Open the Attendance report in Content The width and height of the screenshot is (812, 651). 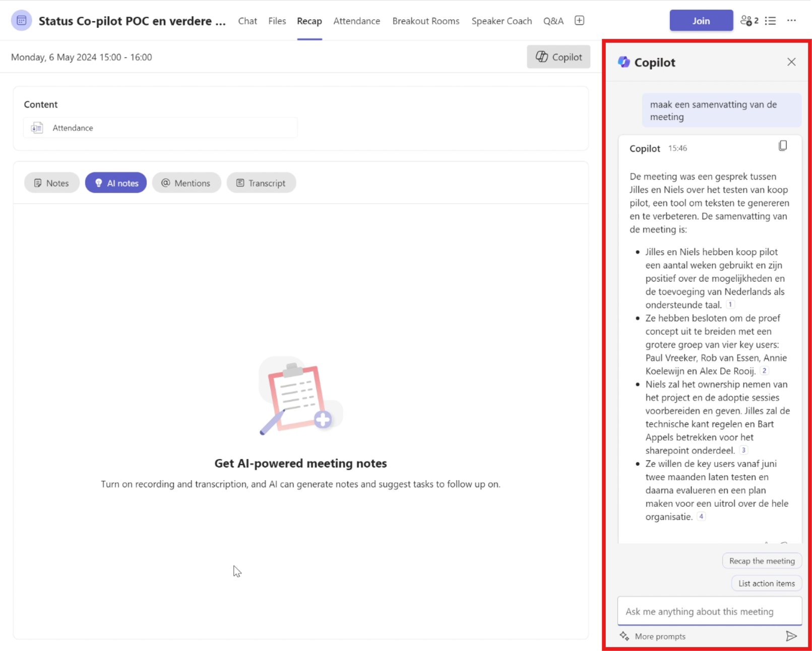pos(160,128)
